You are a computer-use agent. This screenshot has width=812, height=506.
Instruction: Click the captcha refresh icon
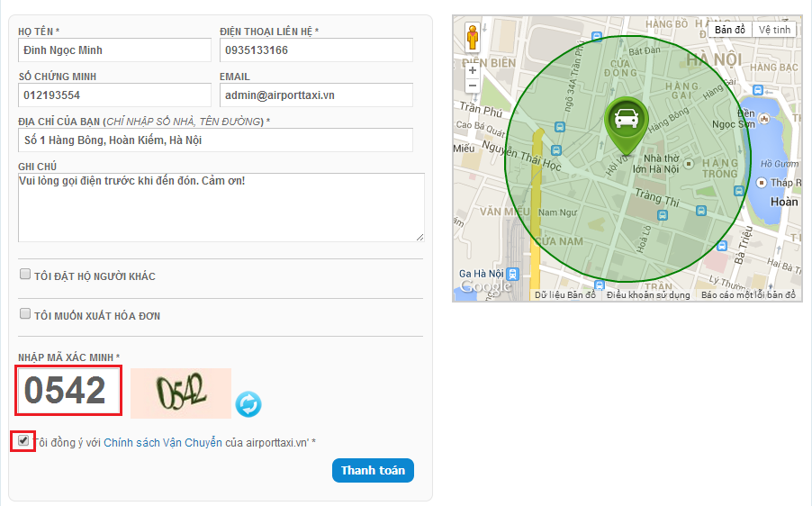pos(248,404)
